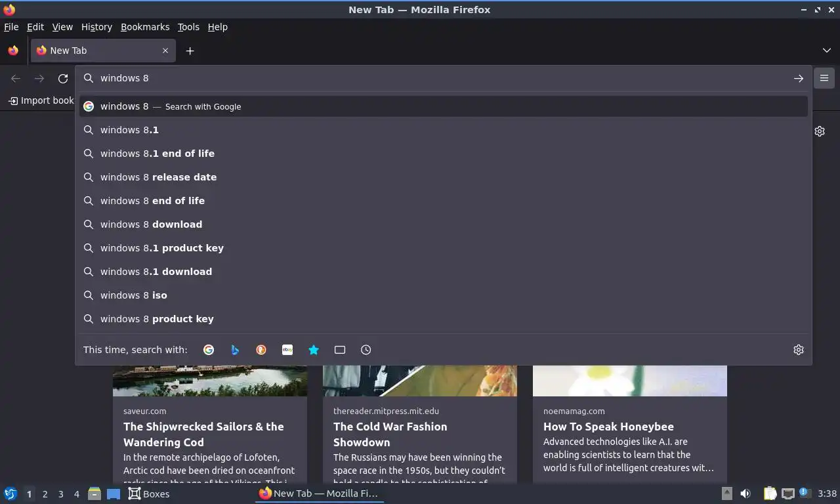Go back one page
This screenshot has height=504, width=840.
pos(16,79)
